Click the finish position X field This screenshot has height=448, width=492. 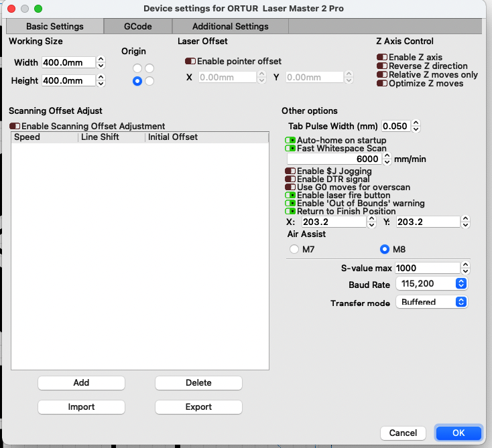(334, 222)
